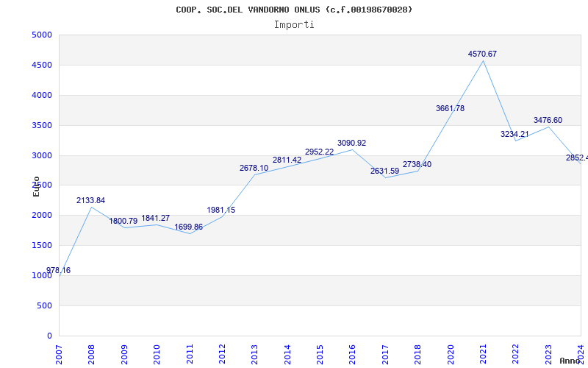Click the 2015 x-axis year label
588x368 pixels.
click(x=320, y=354)
